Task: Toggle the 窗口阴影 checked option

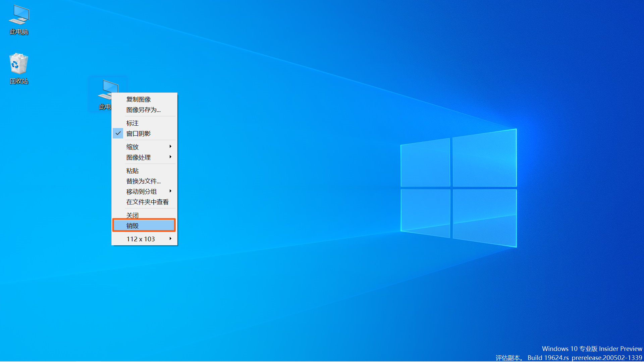Action: (144, 134)
